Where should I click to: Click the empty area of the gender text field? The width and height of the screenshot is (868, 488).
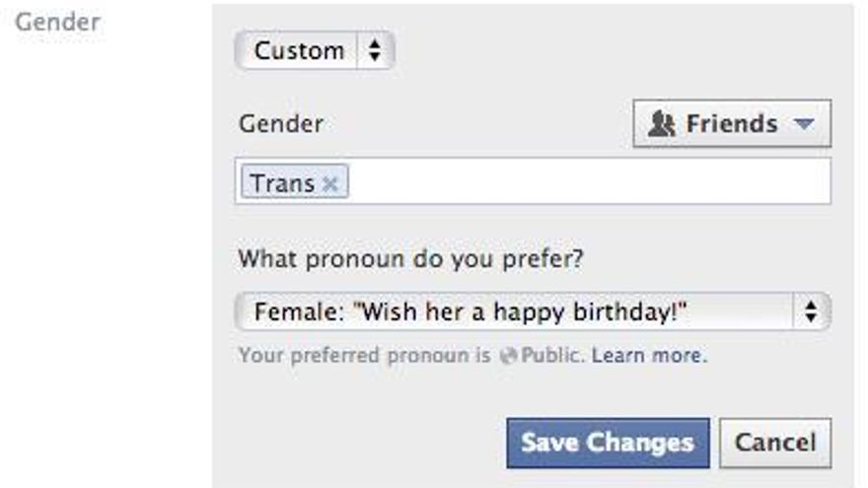[592, 183]
